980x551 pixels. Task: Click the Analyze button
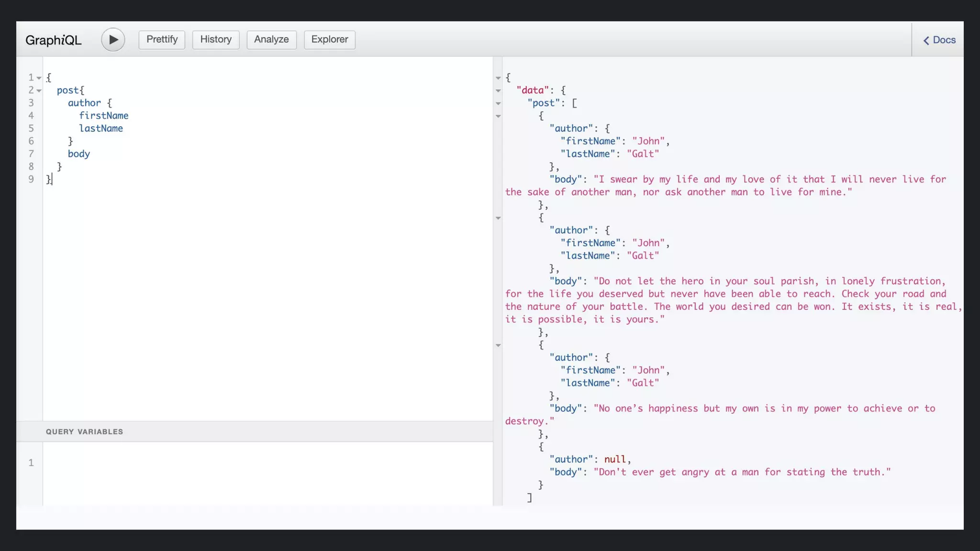coord(271,40)
